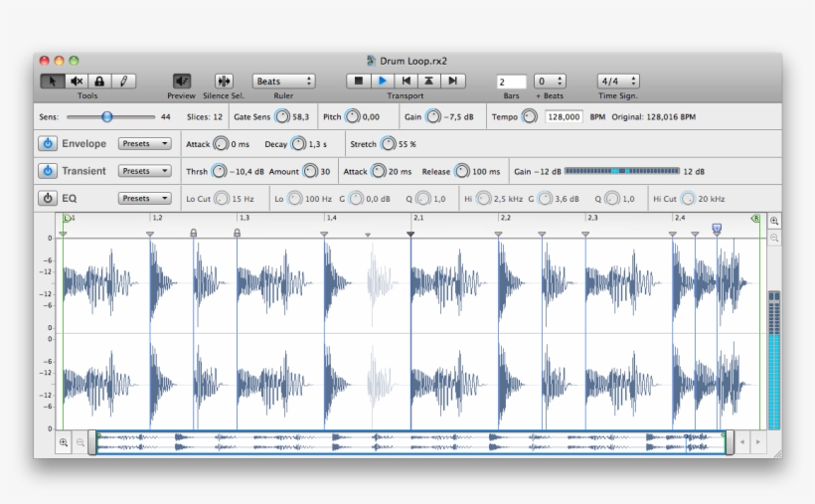Click the Tempo BPM input field
Screen dimensions: 815x504
(x=564, y=116)
